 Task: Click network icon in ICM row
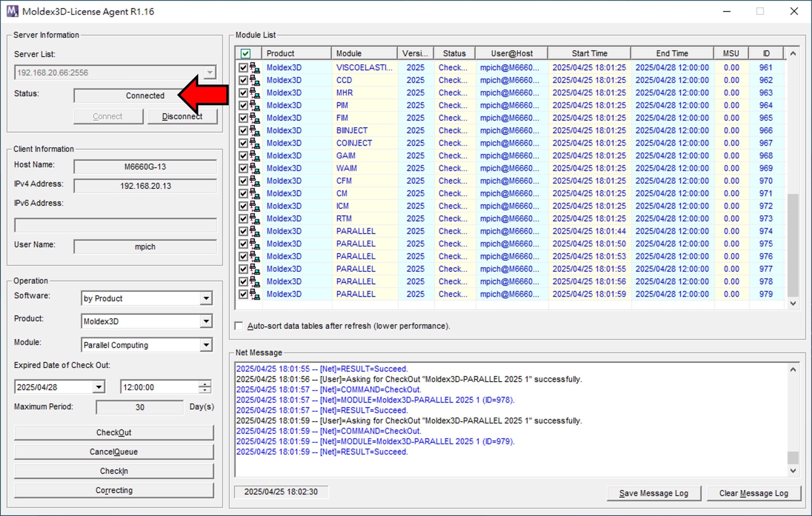coord(255,206)
